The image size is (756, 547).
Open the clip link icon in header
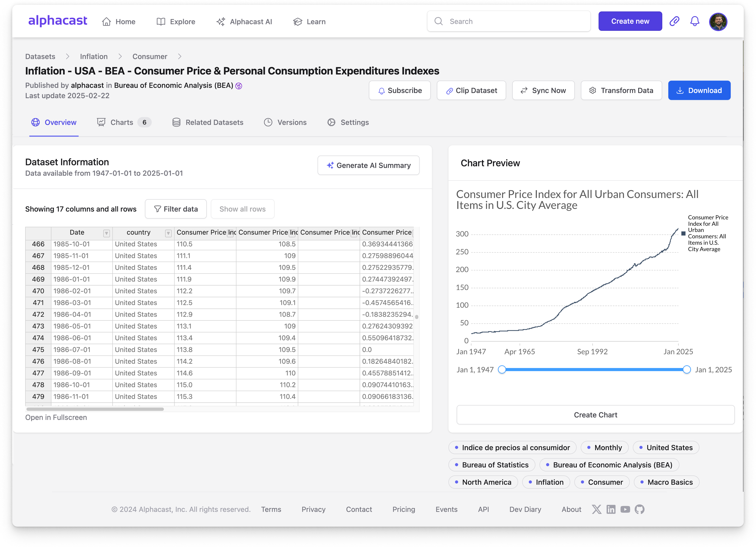pos(674,21)
